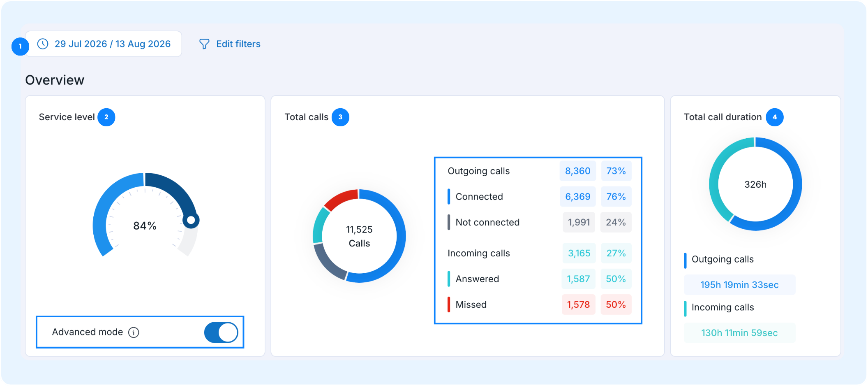Click numbered marker 3 next to Total calls

click(340, 117)
